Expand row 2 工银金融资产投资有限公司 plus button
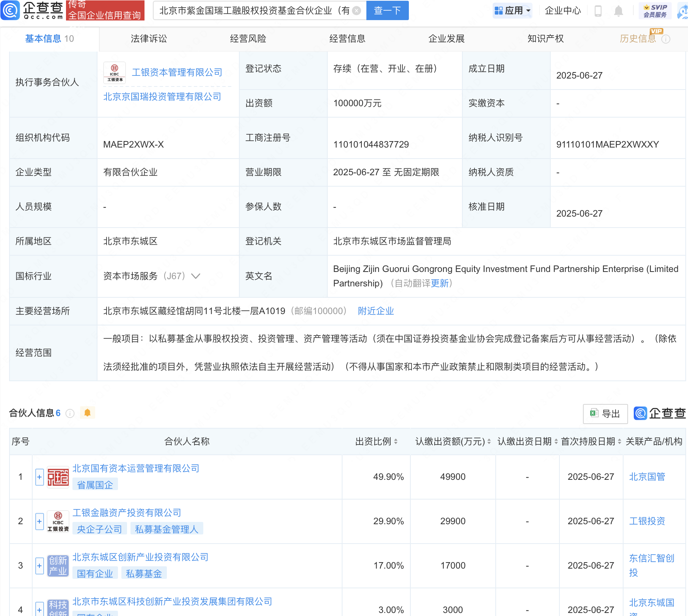The image size is (688, 616). coord(39,522)
